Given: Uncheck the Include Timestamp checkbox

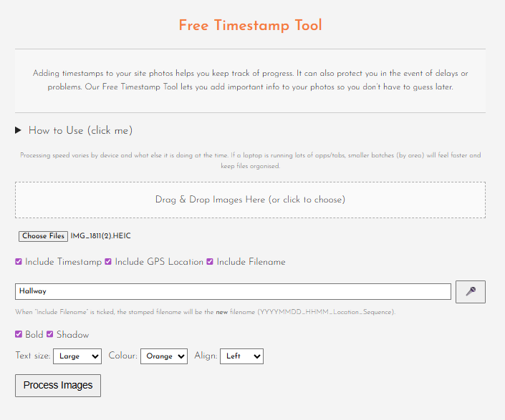Looking at the screenshot, I should pos(19,262).
